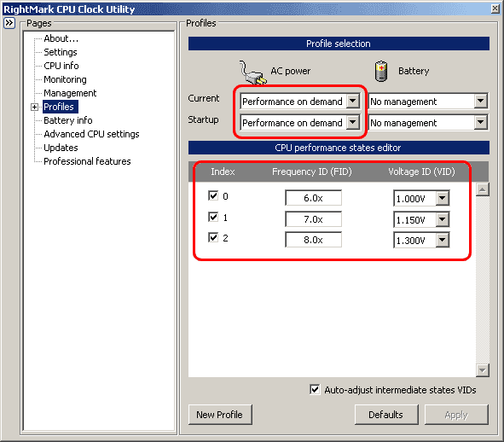Open the 1.300V voltage ID dropdown
The height and width of the screenshot is (442, 504).
pos(443,241)
